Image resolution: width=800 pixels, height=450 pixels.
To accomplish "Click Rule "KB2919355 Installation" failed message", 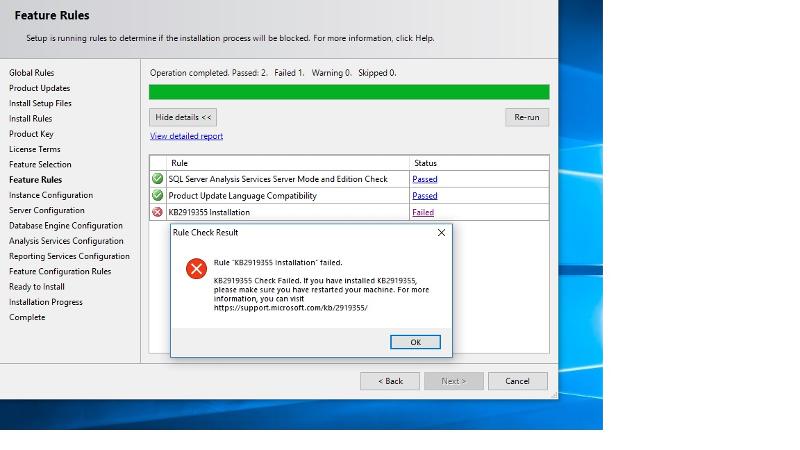I will click(278, 263).
